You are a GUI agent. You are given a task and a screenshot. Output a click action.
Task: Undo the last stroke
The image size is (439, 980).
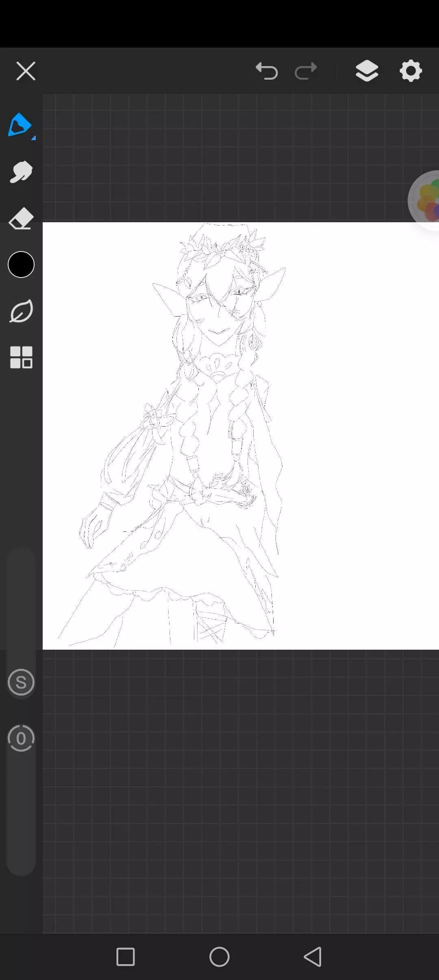coord(267,71)
